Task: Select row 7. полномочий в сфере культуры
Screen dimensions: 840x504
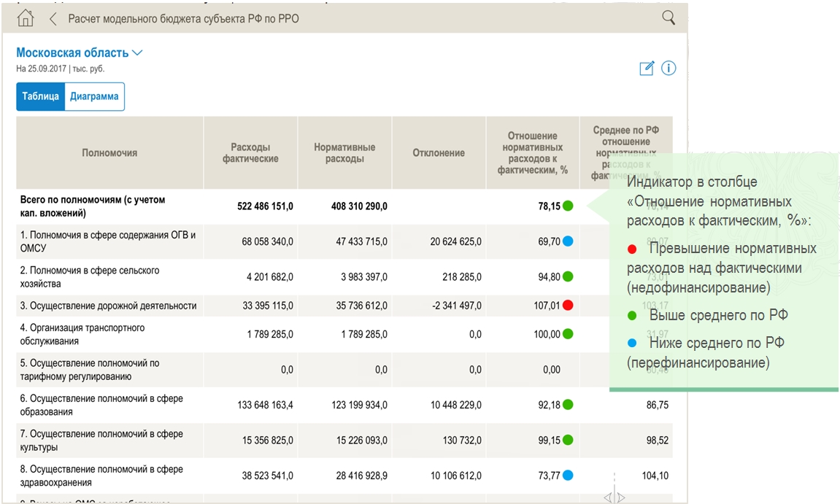Action: [x=344, y=441]
